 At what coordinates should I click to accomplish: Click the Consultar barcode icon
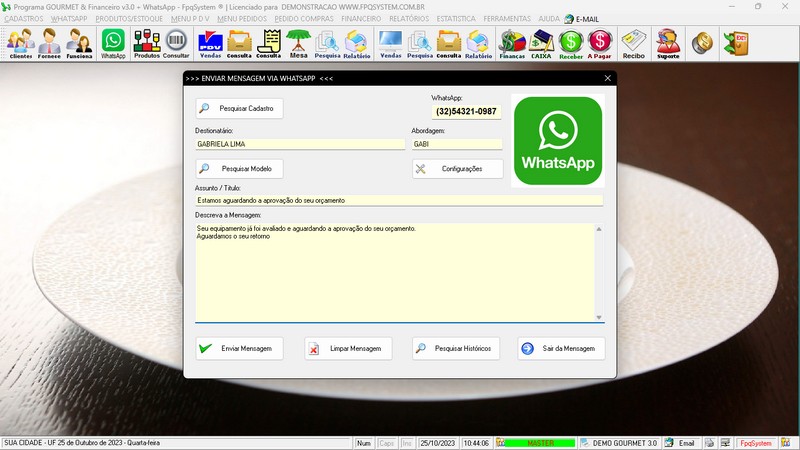(x=176, y=44)
